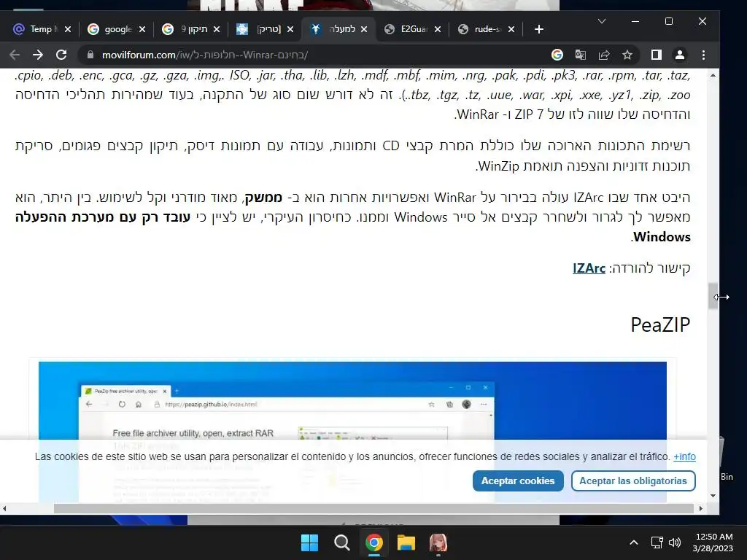The height and width of the screenshot is (560, 747).
Task: Reload the current page
Action: [61, 55]
